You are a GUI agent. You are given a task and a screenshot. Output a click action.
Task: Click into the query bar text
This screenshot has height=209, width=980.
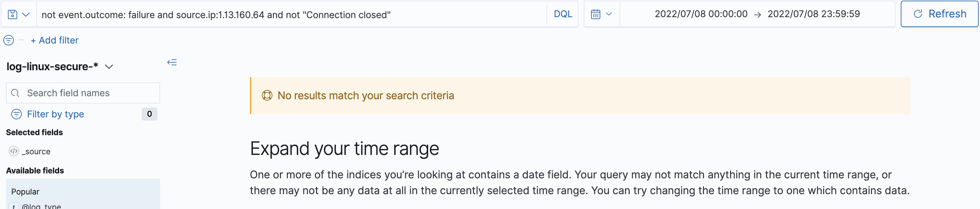coord(292,15)
